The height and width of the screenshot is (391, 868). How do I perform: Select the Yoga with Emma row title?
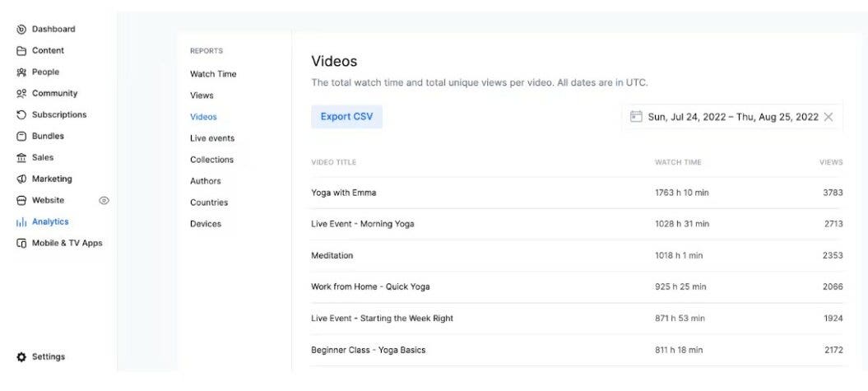[x=343, y=193]
